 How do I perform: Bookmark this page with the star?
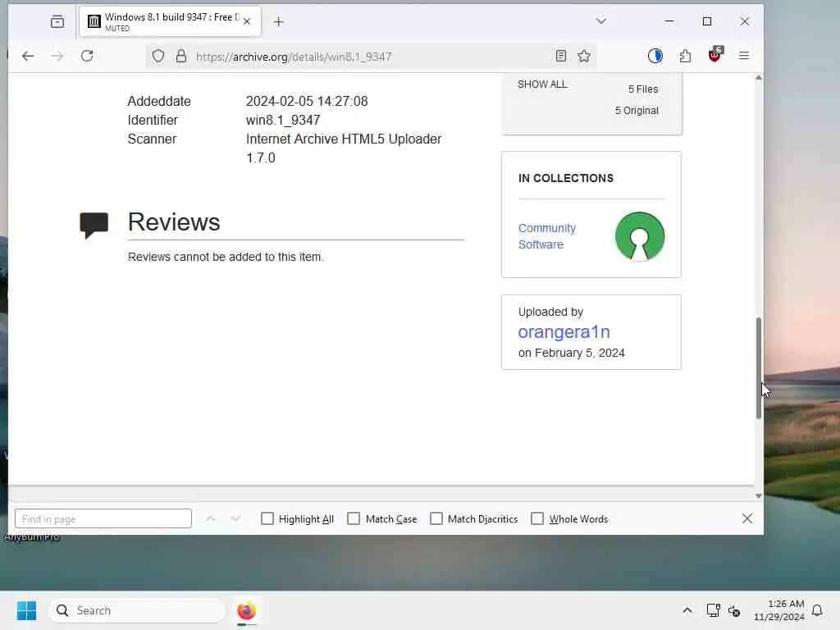(584, 56)
